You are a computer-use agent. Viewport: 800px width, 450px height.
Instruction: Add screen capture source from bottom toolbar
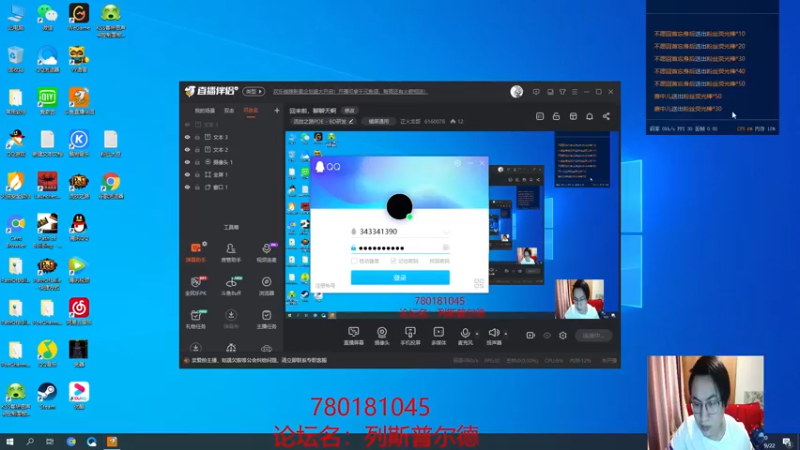[x=353, y=336]
